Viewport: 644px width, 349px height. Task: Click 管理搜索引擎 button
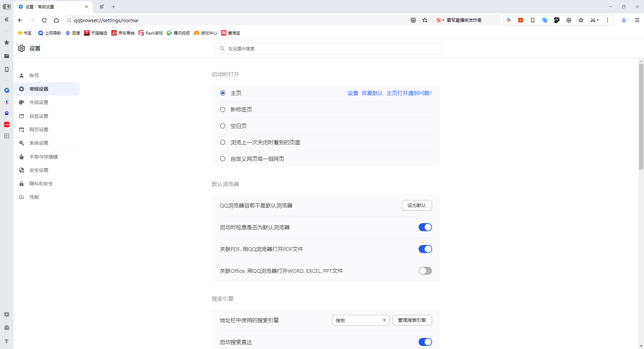[x=412, y=320]
